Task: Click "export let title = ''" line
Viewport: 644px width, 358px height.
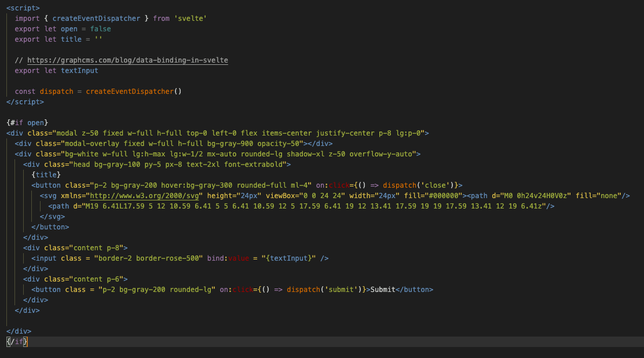Action: 58,39
